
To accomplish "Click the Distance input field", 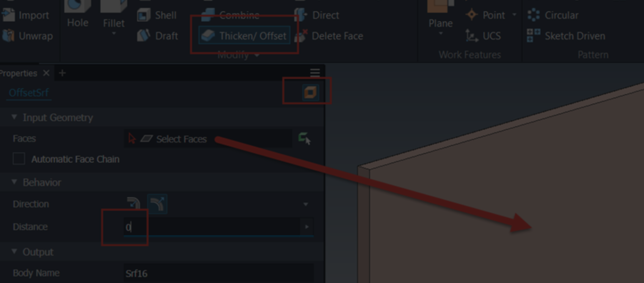I will pos(212,227).
